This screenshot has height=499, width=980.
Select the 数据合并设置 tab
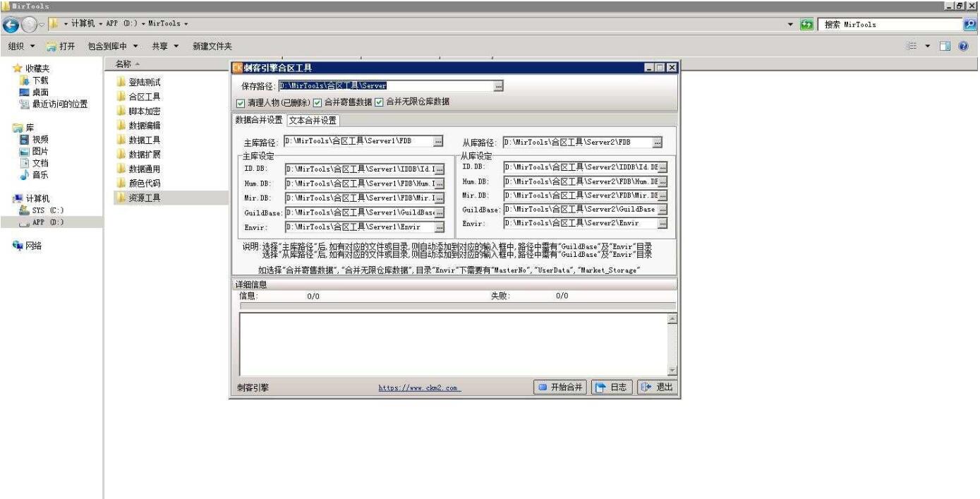pyautogui.click(x=258, y=120)
